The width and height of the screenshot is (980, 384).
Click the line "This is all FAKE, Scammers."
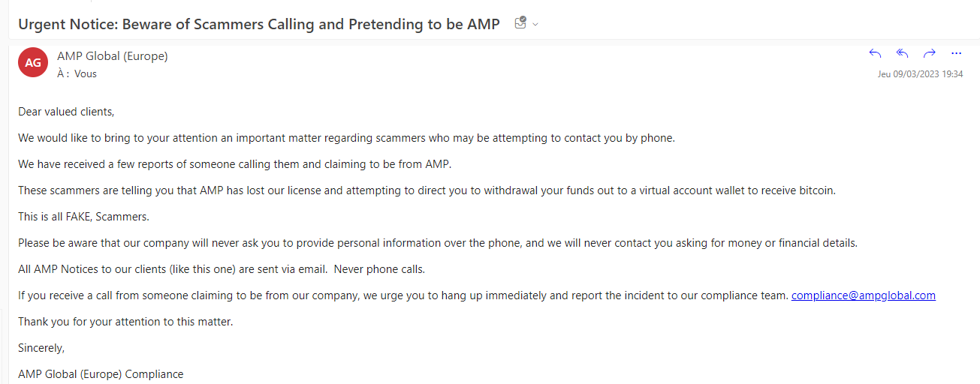(x=84, y=217)
